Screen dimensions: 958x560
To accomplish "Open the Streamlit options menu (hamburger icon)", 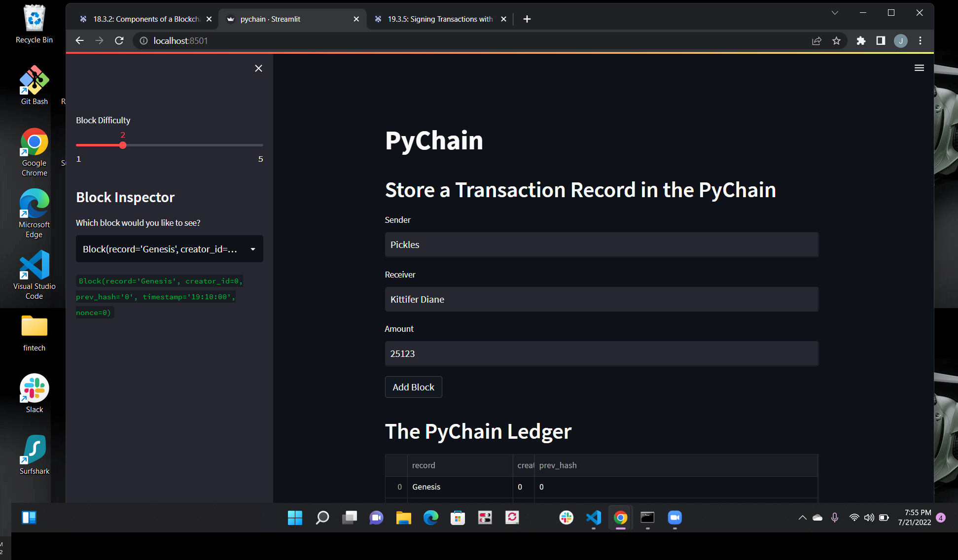I will point(919,68).
